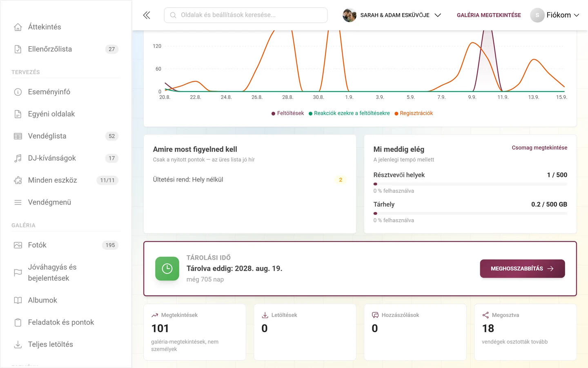Click the Minden eszköz puzzle icon
The image size is (588, 368).
[18, 180]
